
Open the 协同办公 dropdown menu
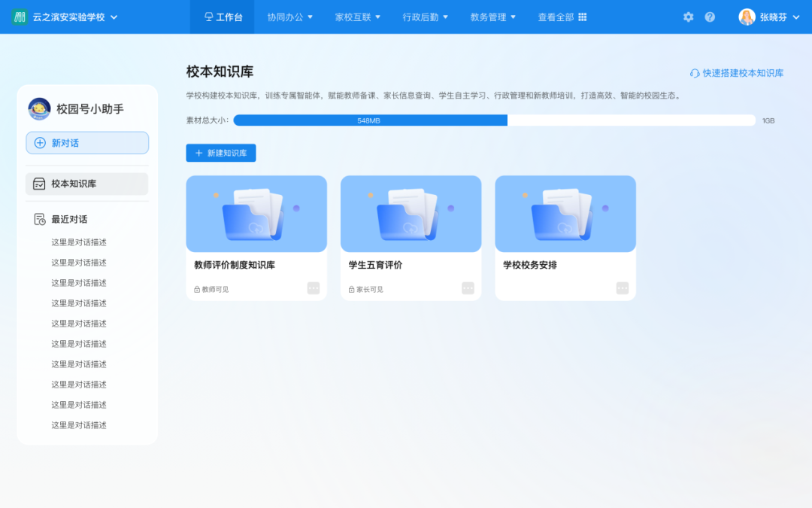click(x=289, y=17)
